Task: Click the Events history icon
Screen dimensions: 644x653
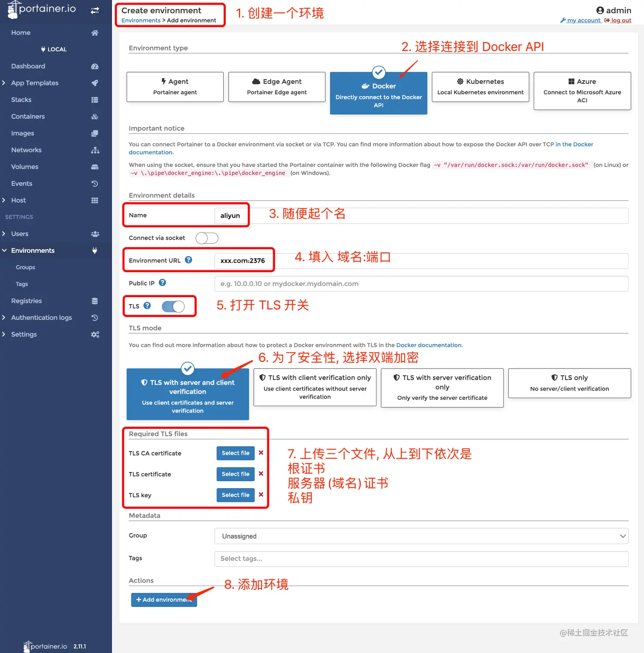Action: click(95, 184)
